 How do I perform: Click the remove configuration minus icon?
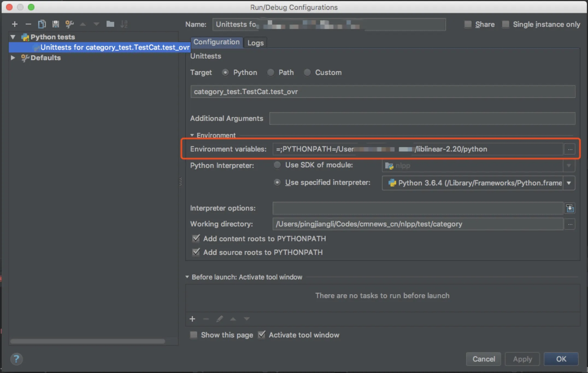coord(28,24)
